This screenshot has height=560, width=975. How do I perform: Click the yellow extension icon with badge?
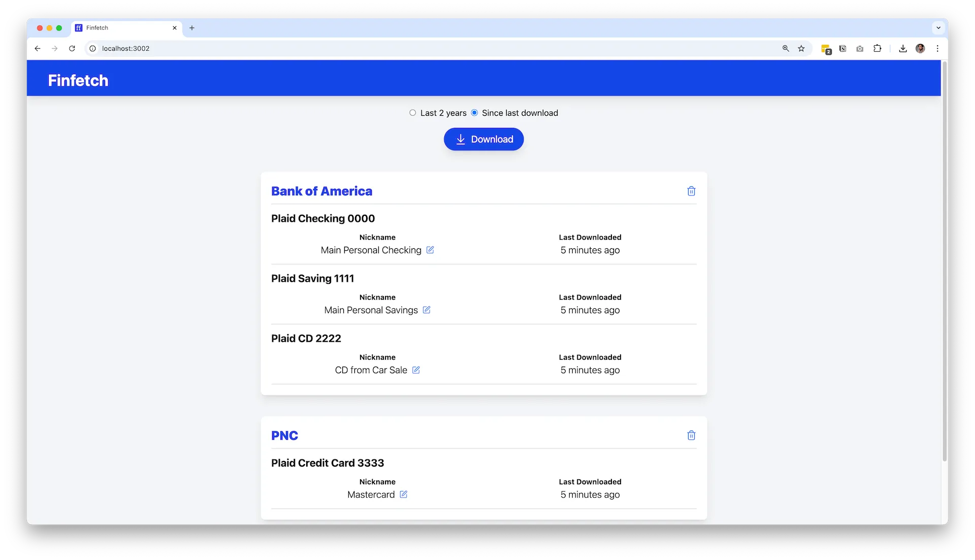click(826, 49)
